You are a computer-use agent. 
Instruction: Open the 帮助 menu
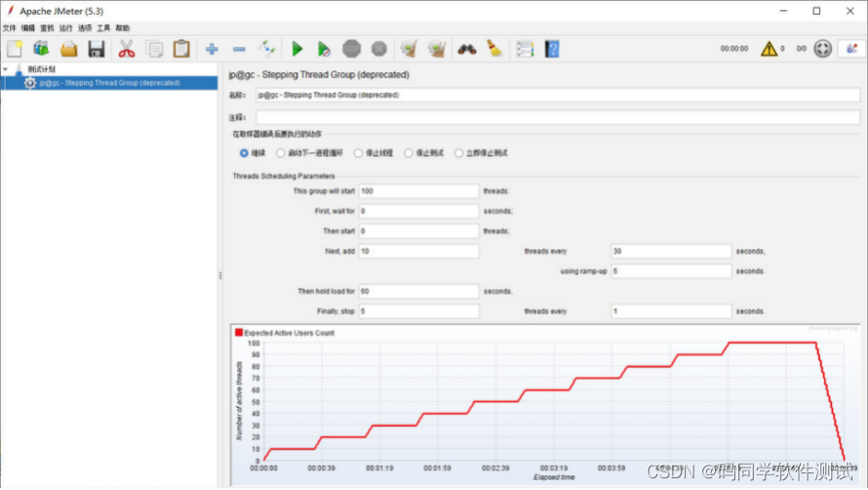(122, 28)
